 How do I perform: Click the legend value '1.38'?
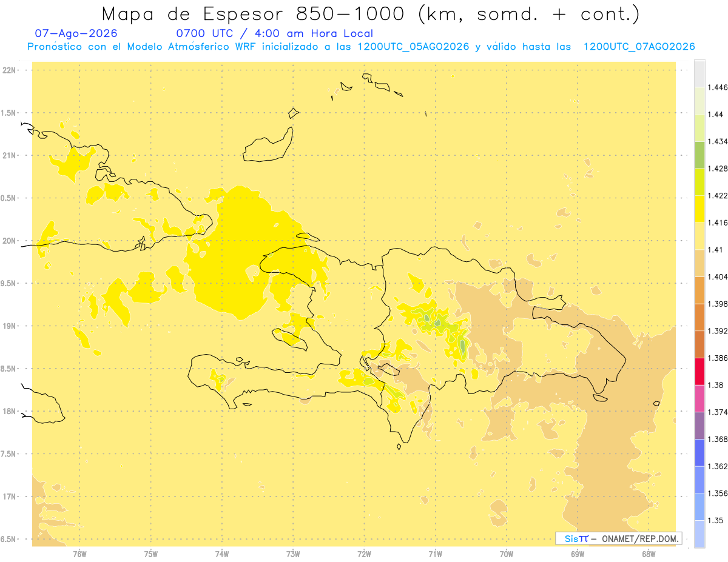point(716,385)
